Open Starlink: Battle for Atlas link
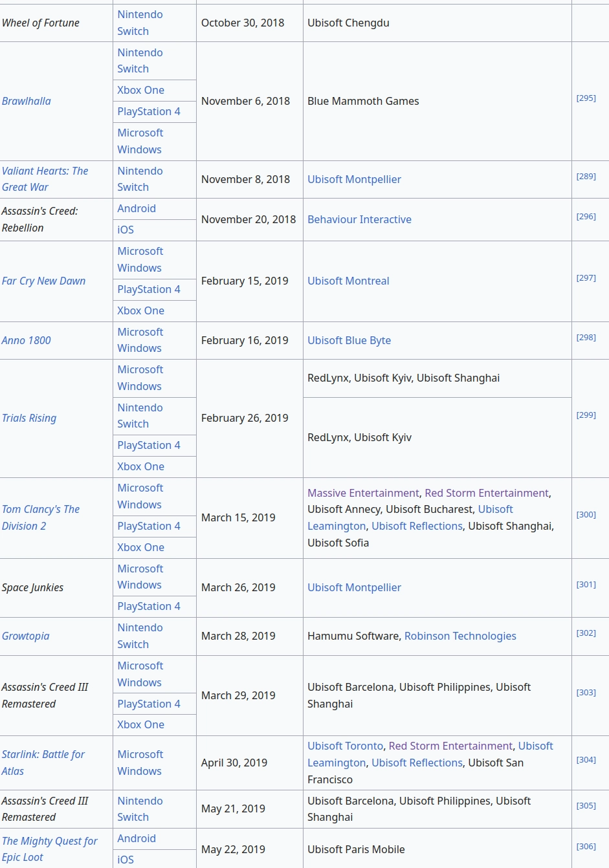 [43, 763]
